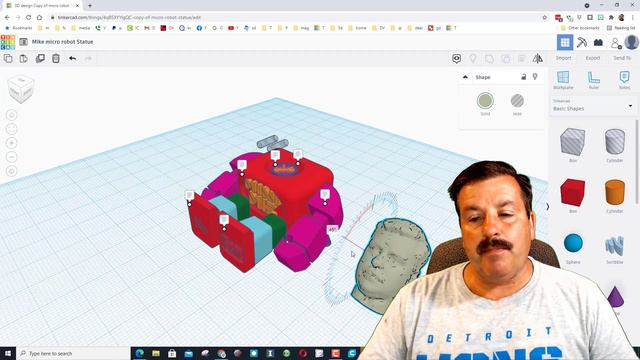This screenshot has width=640, height=360.
Task: Click the Paste icon in the toolbar
Action: pyautogui.click(x=24, y=58)
